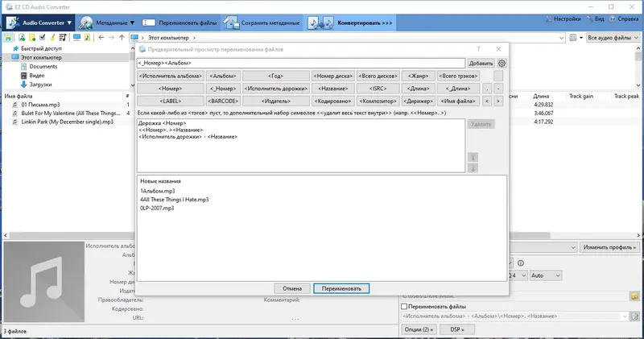Start conversion with Конвертировать >>>
The width and height of the screenshot is (644, 339).
350,23
